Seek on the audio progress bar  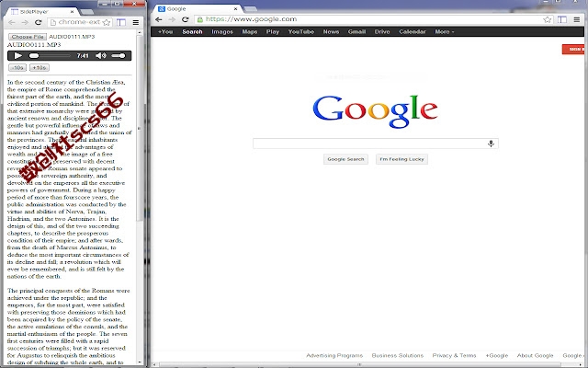click(50, 55)
